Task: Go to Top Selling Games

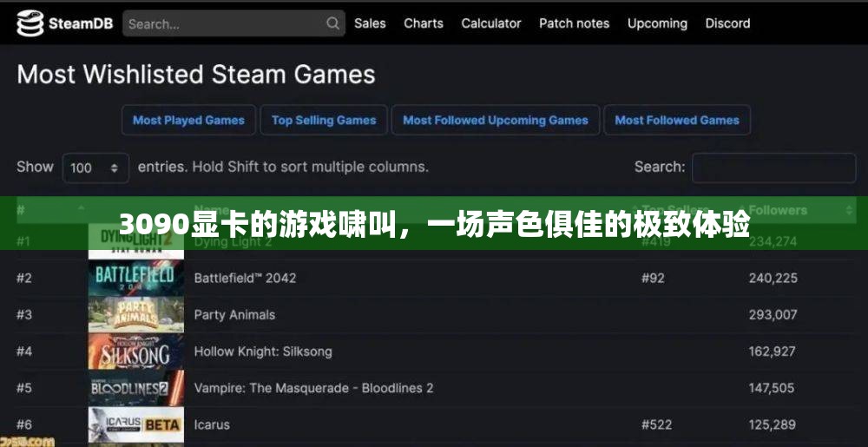Action: tap(324, 120)
